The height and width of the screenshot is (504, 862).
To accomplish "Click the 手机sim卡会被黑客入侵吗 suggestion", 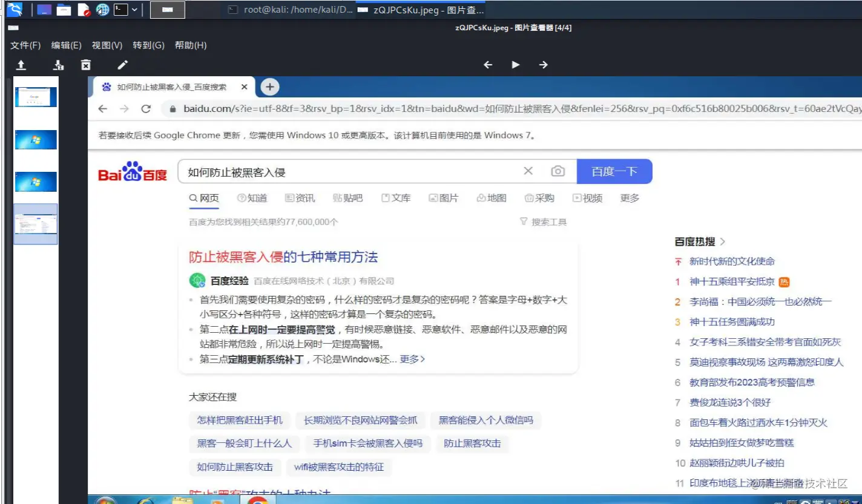I will pyautogui.click(x=368, y=443).
